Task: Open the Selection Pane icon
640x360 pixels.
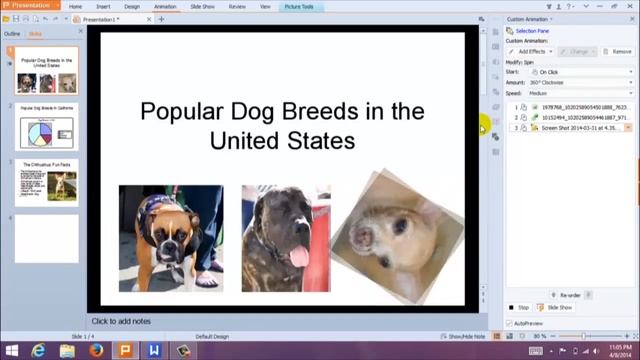Action: pos(509,31)
